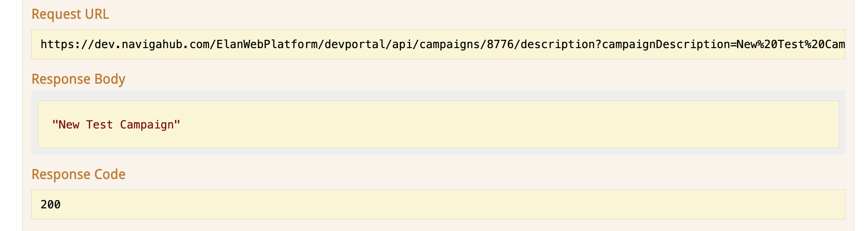Screen dimensions: 868x231
Task: Click the word "Test" in response body
Action: click(99, 125)
